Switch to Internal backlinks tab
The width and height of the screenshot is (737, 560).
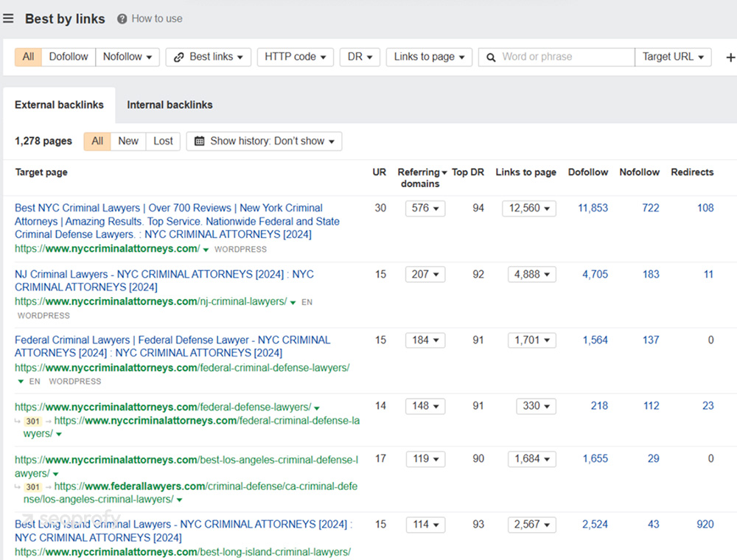[x=170, y=105]
